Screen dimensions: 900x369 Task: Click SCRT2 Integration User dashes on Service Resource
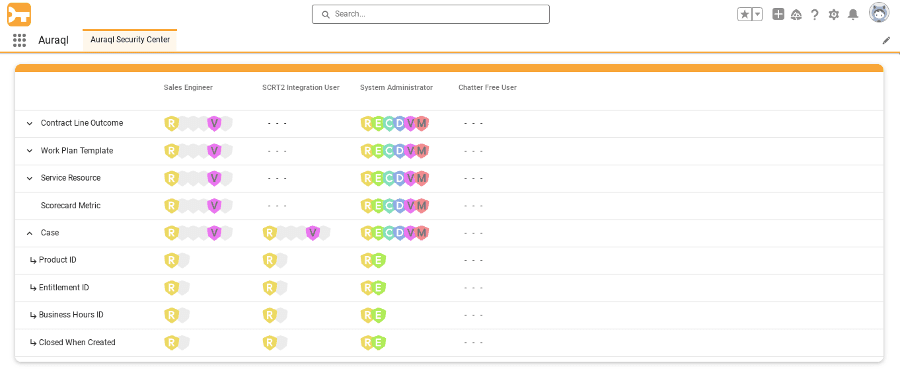(277, 178)
